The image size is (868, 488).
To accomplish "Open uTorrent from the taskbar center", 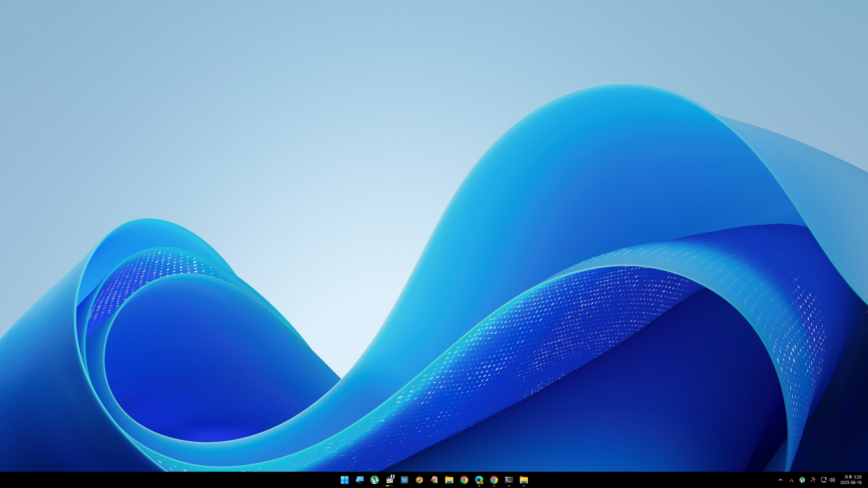I will click(374, 480).
